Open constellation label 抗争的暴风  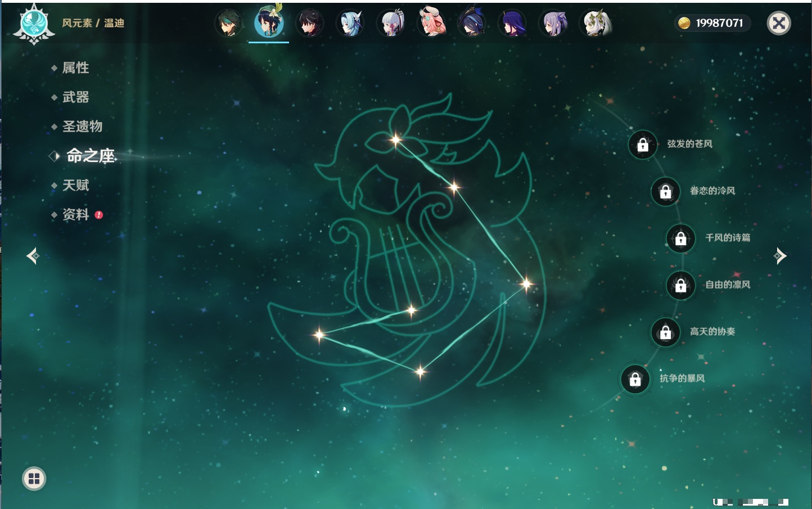click(682, 378)
